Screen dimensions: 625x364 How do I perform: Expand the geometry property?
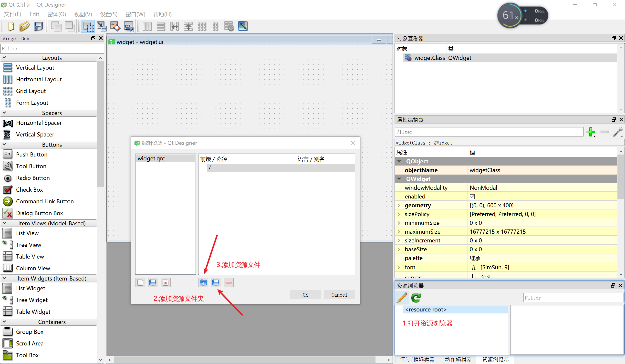pyautogui.click(x=399, y=205)
